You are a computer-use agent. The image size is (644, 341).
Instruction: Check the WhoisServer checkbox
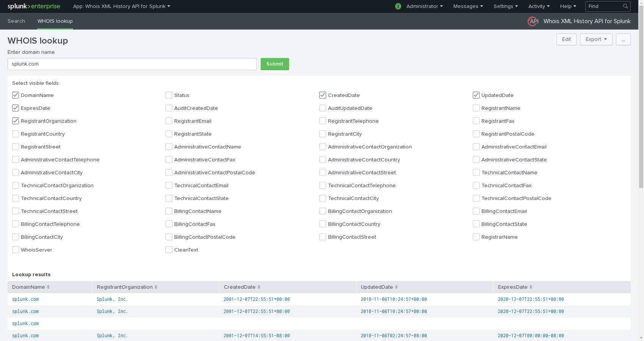16,250
